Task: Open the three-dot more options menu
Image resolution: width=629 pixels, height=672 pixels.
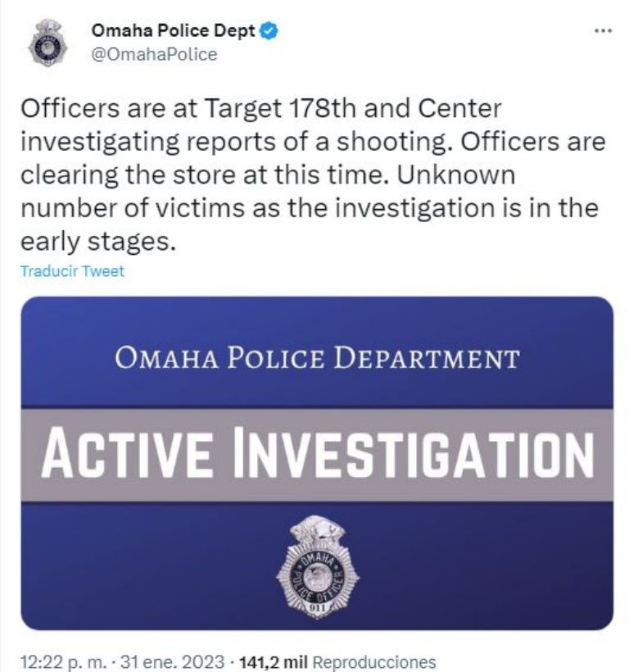Action: (x=602, y=30)
